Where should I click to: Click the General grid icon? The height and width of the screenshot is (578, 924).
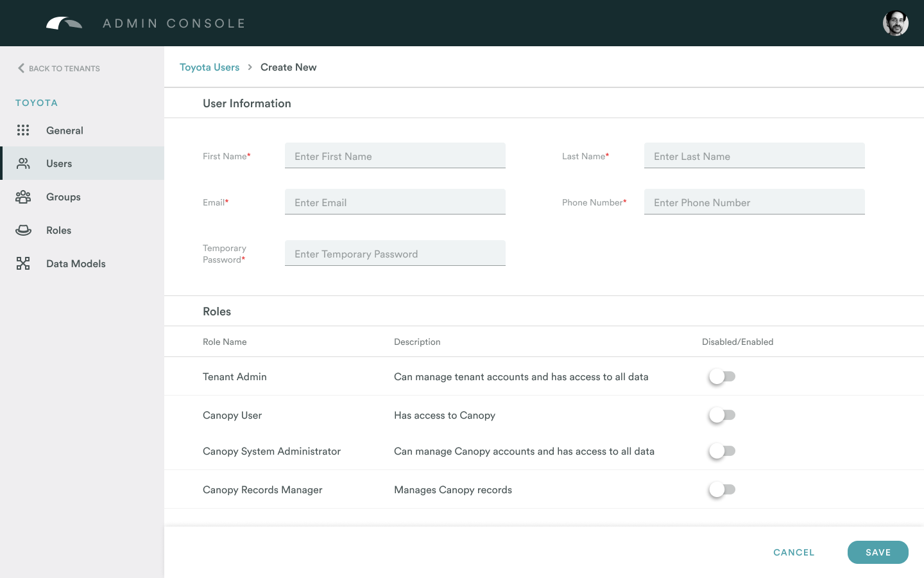[x=23, y=130]
